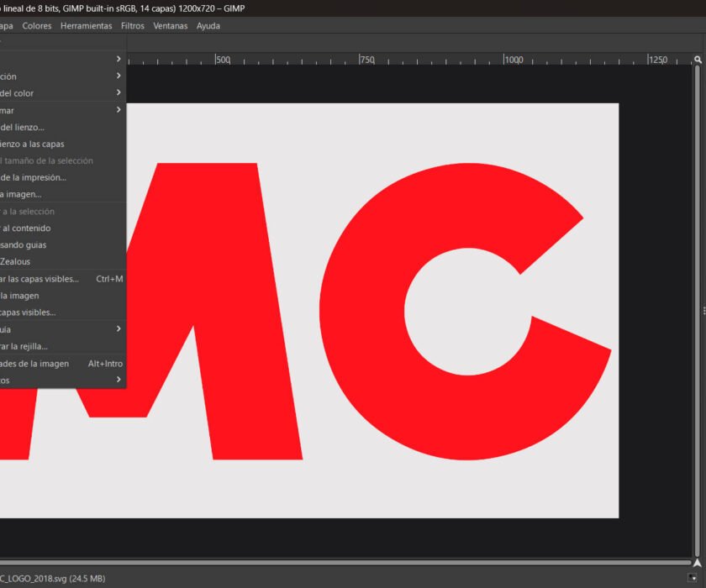Select the 'a imagen...' menu entry

[x=62, y=194]
